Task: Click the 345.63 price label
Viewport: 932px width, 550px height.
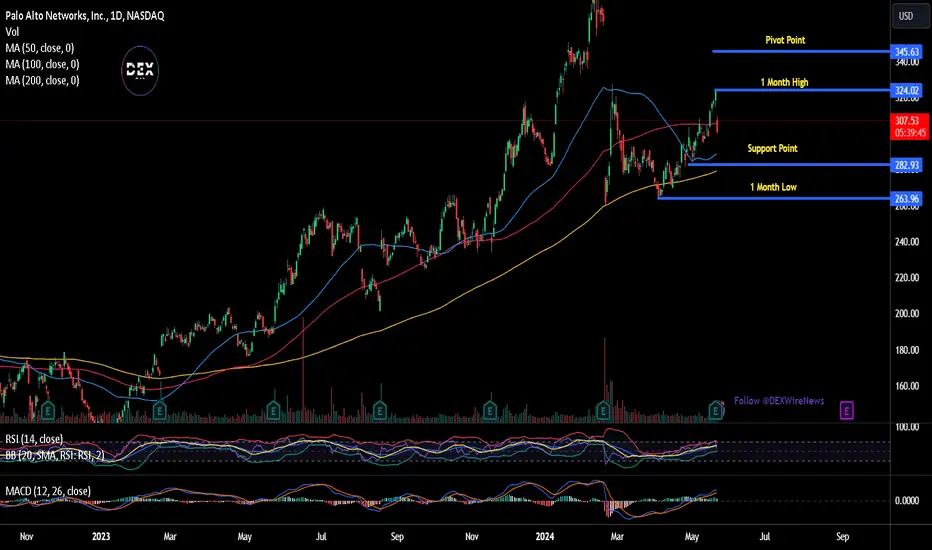Action: pos(906,52)
